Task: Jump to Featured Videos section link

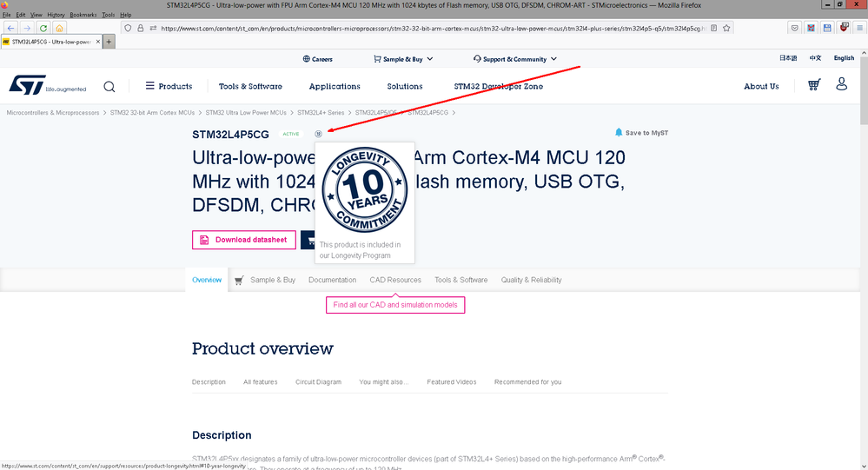Action: (x=451, y=382)
